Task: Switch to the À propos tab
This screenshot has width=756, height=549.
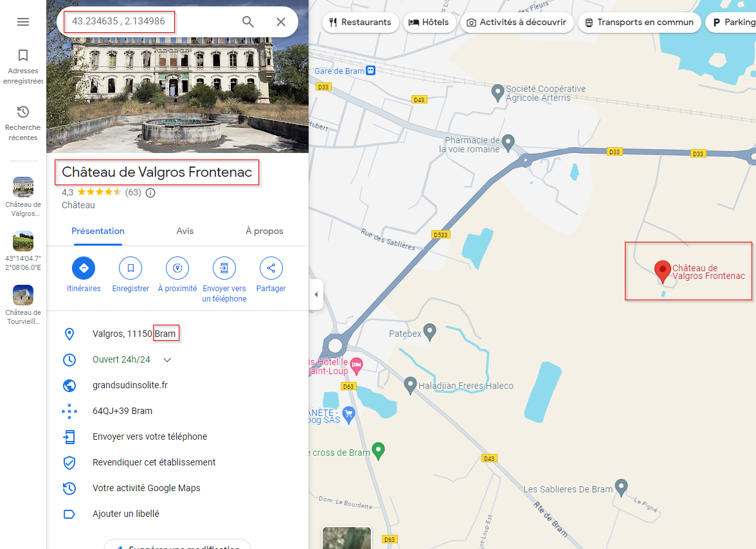Action: coord(264,231)
